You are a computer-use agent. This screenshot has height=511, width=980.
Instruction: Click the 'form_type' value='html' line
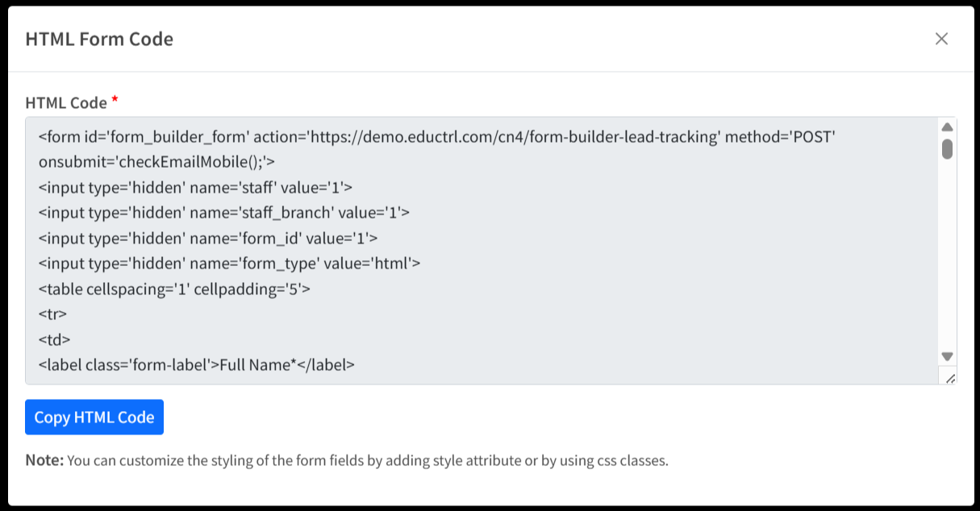(229, 263)
